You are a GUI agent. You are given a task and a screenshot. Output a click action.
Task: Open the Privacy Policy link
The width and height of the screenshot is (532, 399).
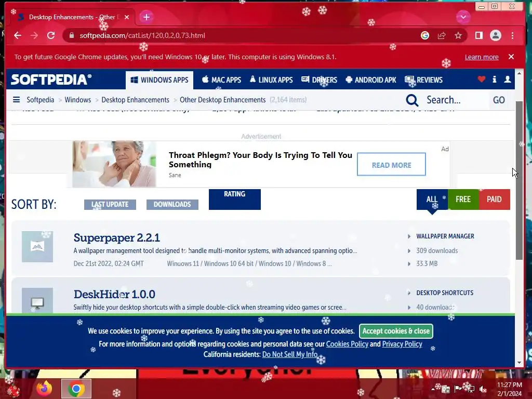tap(402, 344)
